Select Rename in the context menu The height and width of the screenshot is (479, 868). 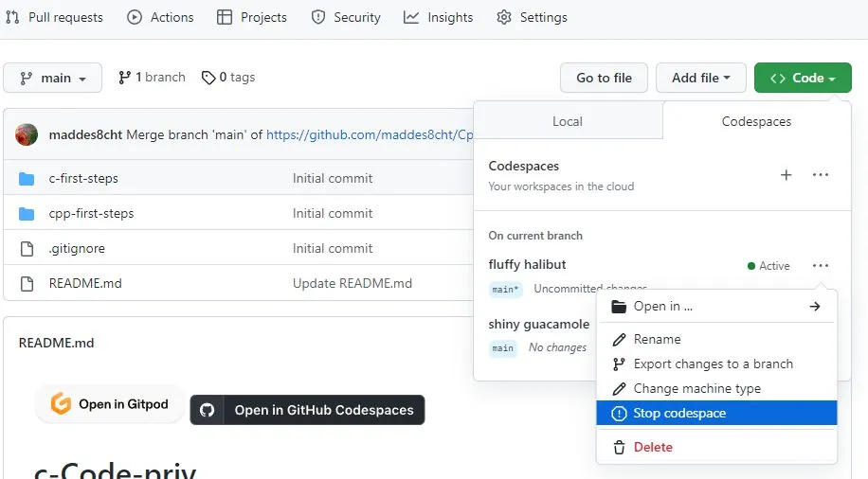click(x=657, y=339)
